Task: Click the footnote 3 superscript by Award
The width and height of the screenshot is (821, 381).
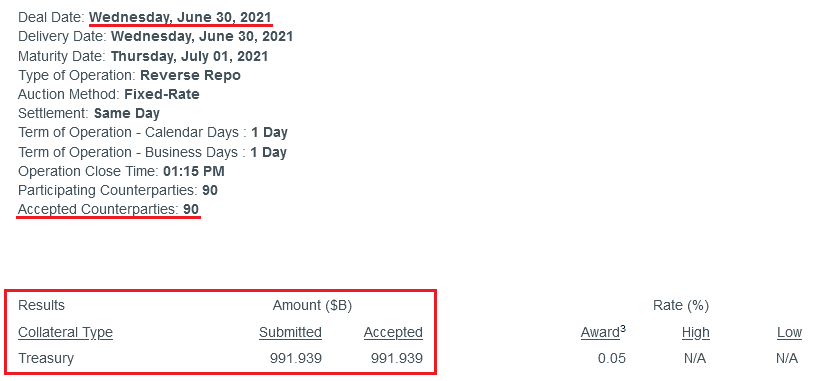Action: click(x=623, y=329)
